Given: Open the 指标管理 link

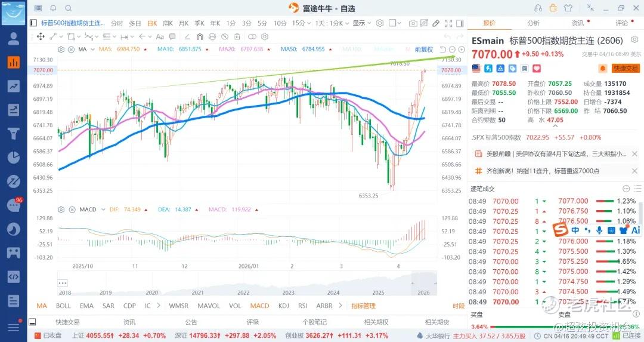Looking at the screenshot, I should click(x=364, y=306).
